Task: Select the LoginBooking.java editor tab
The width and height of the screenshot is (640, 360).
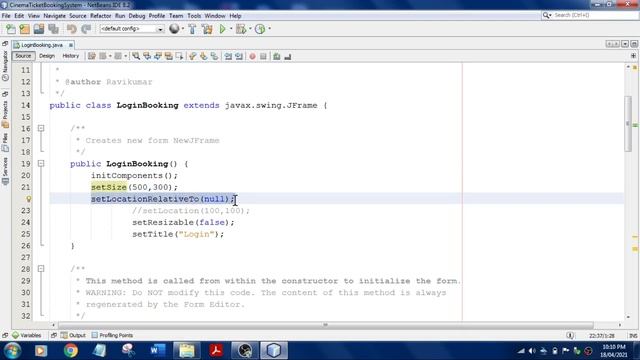Action: click(x=41, y=45)
